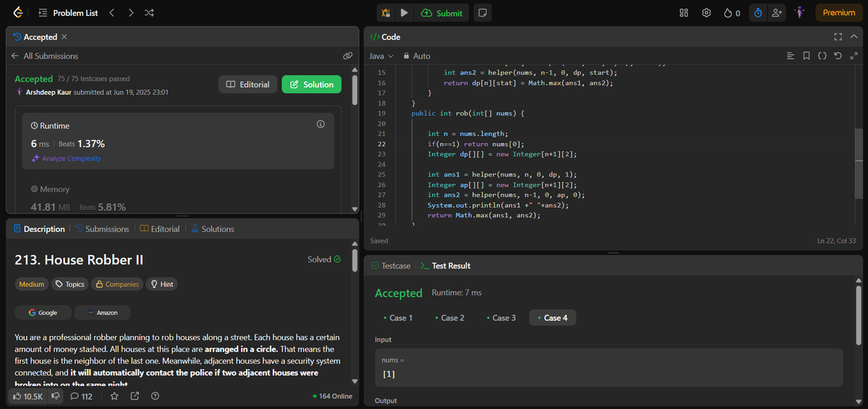The height and width of the screenshot is (409, 868).
Task: Expand the editor with diagonal arrows icon
Action: [x=854, y=56]
